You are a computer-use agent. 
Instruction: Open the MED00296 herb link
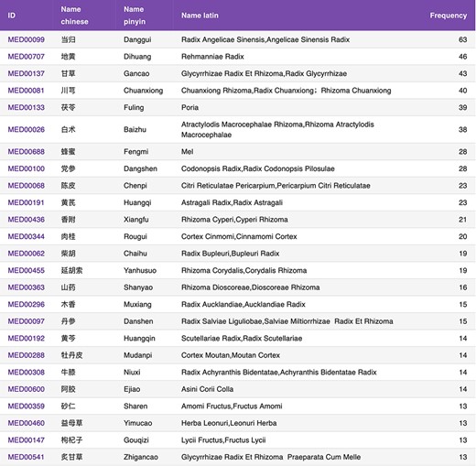coord(27,304)
